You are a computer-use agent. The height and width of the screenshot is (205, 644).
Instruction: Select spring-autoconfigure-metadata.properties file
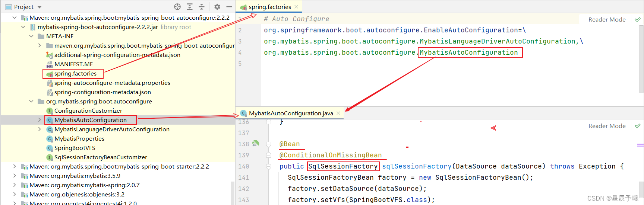tap(112, 83)
